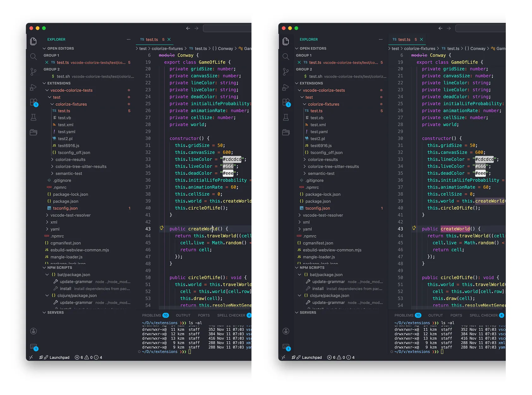The height and width of the screenshot is (395, 532).
Task: Select the Explorer icon in the activity bar
Action: tap(33, 41)
